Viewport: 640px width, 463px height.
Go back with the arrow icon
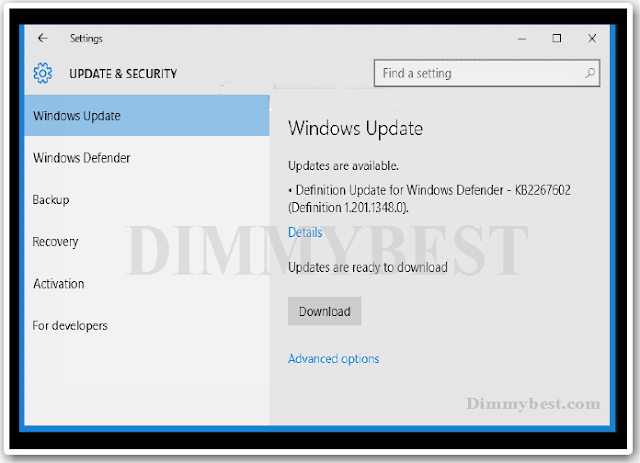43,38
